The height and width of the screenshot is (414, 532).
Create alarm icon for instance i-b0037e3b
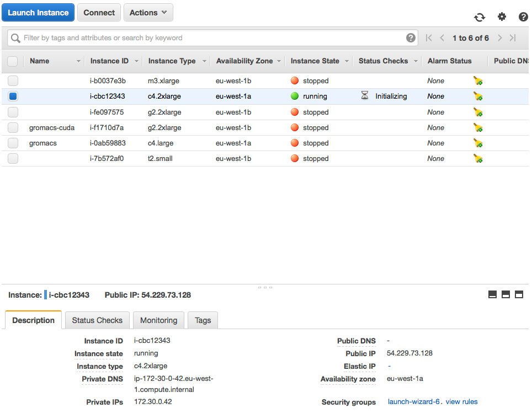coord(478,81)
